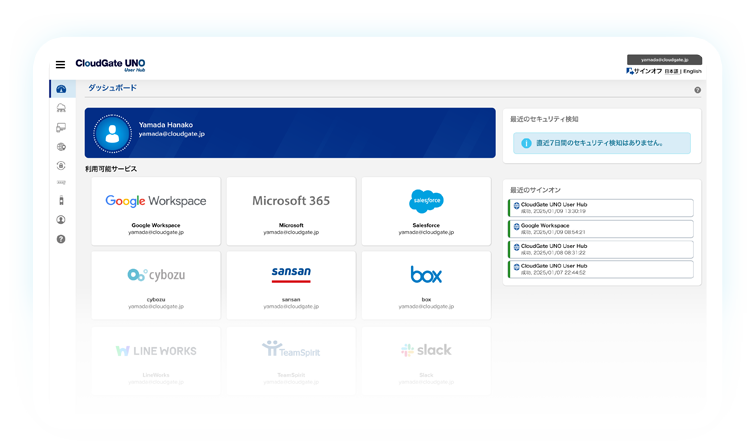Image resolution: width=750 pixels, height=447 pixels.
Task: Open the password asterisks sidebar icon
Action: (61, 182)
